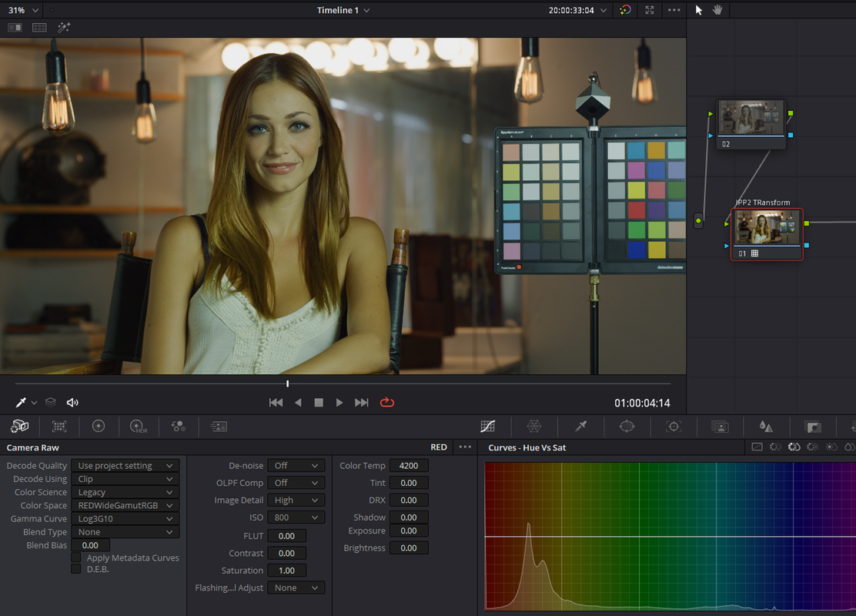
Task: Open the Tracker palette
Action: point(674,426)
